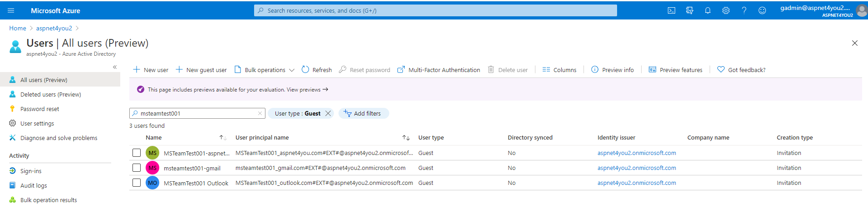Viewport: 868px width, 208px height.
Task: Open identity issuer link in Outlook user row
Action: [637, 183]
